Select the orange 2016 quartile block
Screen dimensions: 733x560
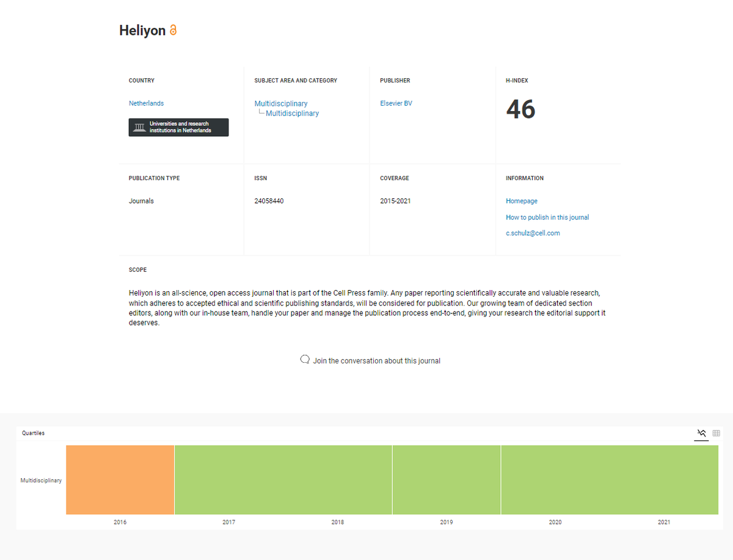(120, 479)
